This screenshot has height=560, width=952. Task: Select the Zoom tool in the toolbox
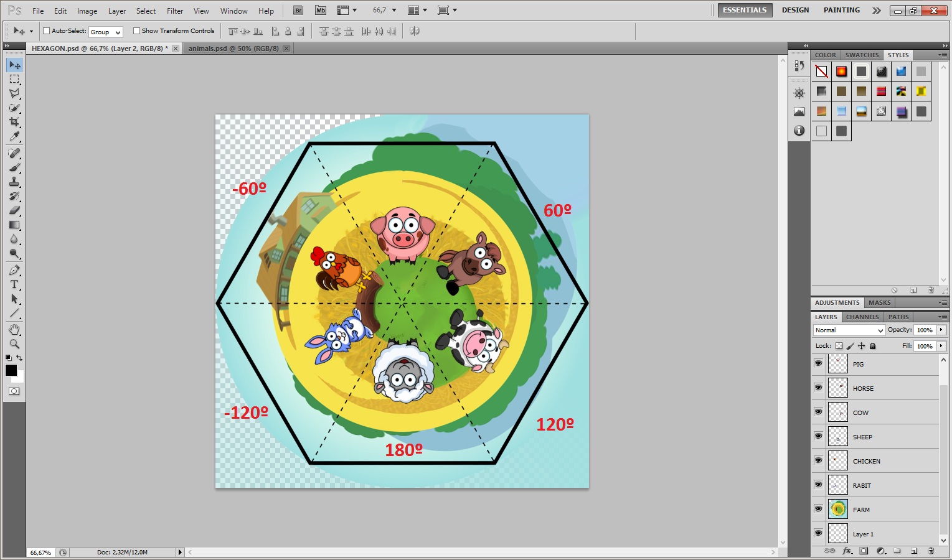[14, 343]
